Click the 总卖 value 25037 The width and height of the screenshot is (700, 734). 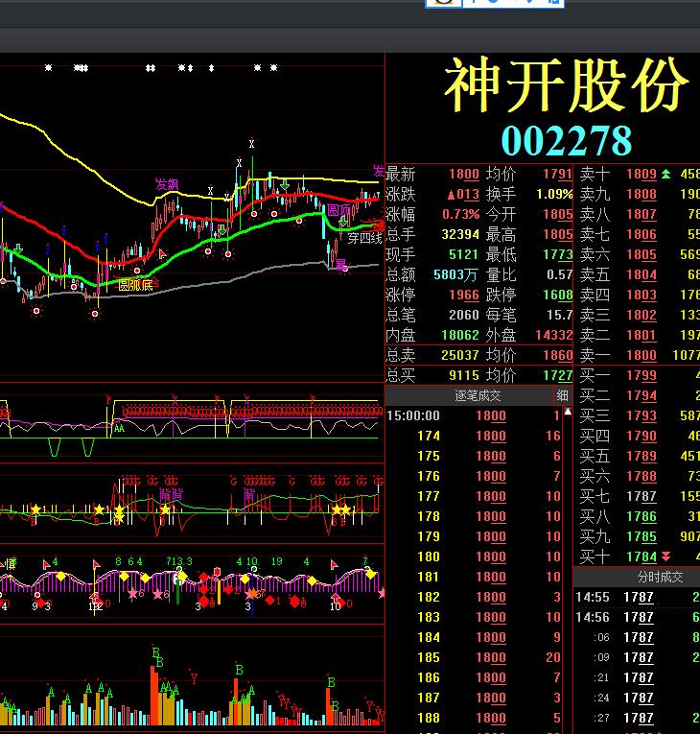(x=460, y=355)
